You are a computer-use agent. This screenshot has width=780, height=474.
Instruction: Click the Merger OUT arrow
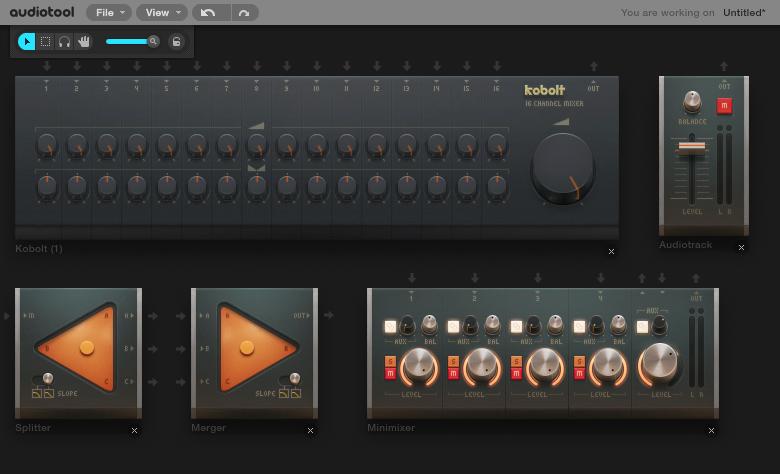pyautogui.click(x=328, y=315)
